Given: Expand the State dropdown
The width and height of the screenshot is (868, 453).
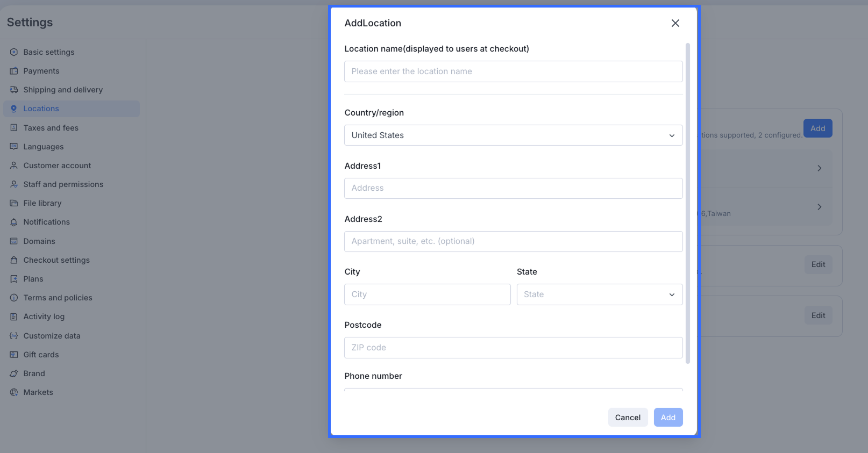Looking at the screenshot, I should tap(599, 294).
